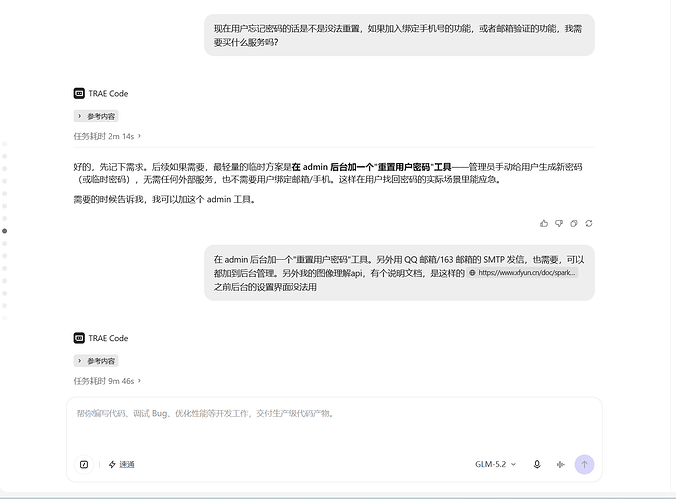Click the bold text 在 admin 后台加一个

[332, 167]
